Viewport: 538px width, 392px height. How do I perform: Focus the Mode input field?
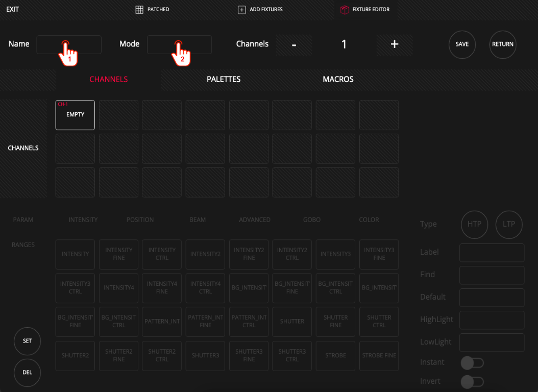[x=180, y=44]
